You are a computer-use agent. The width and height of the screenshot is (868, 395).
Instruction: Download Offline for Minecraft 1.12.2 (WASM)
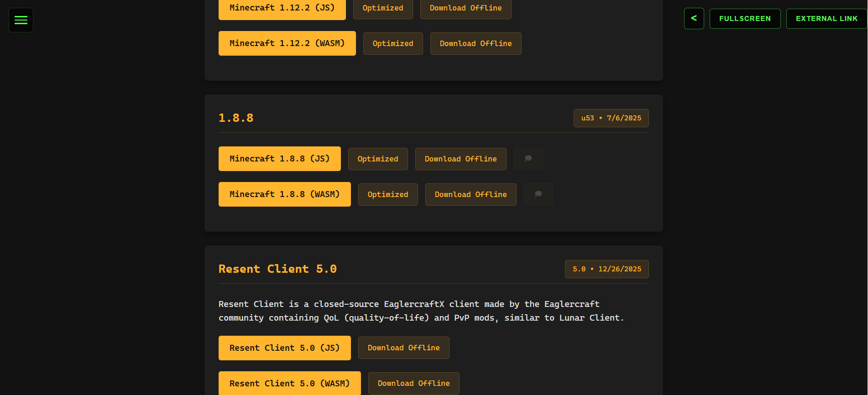pyautogui.click(x=476, y=44)
